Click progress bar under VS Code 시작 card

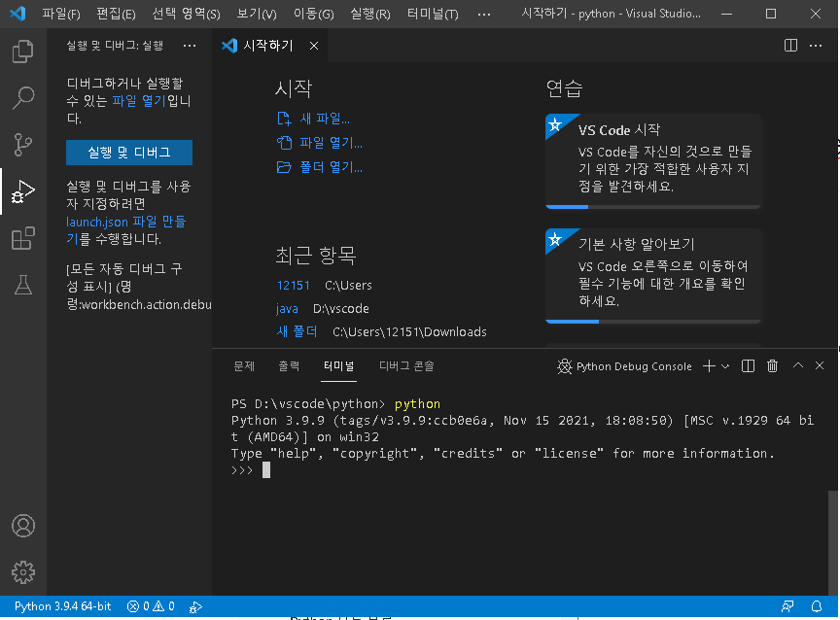653,207
